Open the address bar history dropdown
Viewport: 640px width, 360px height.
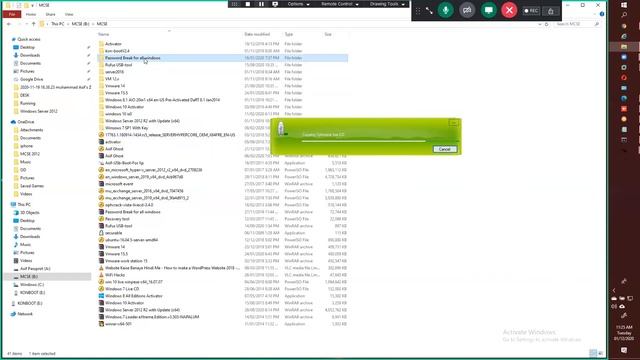pyautogui.click(x=540, y=24)
